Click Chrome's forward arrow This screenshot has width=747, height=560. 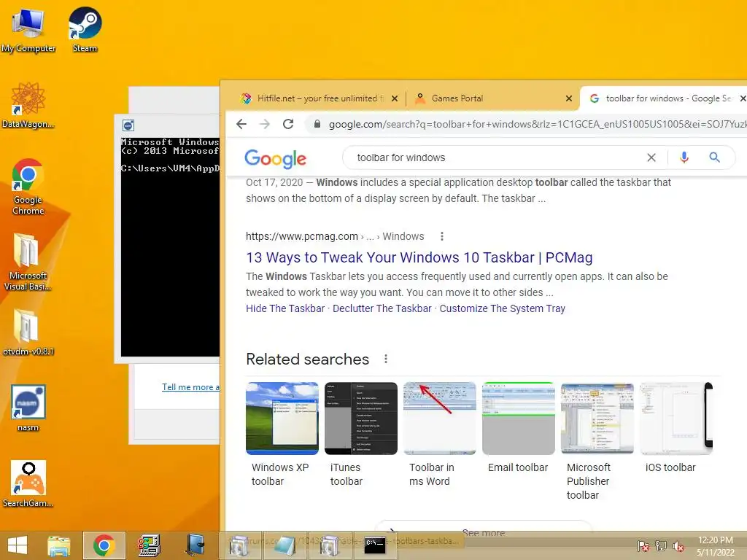pyautogui.click(x=264, y=124)
